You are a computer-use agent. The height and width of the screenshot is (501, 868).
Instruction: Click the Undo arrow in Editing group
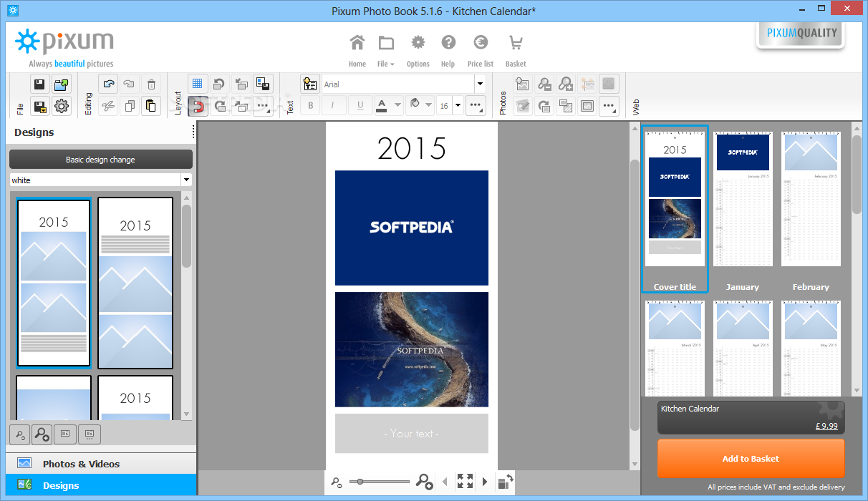pyautogui.click(x=108, y=84)
